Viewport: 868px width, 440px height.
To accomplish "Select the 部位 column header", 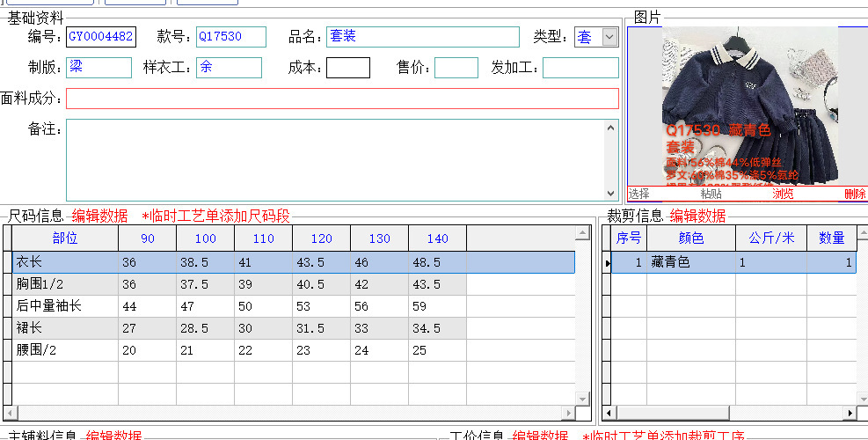I will click(65, 238).
